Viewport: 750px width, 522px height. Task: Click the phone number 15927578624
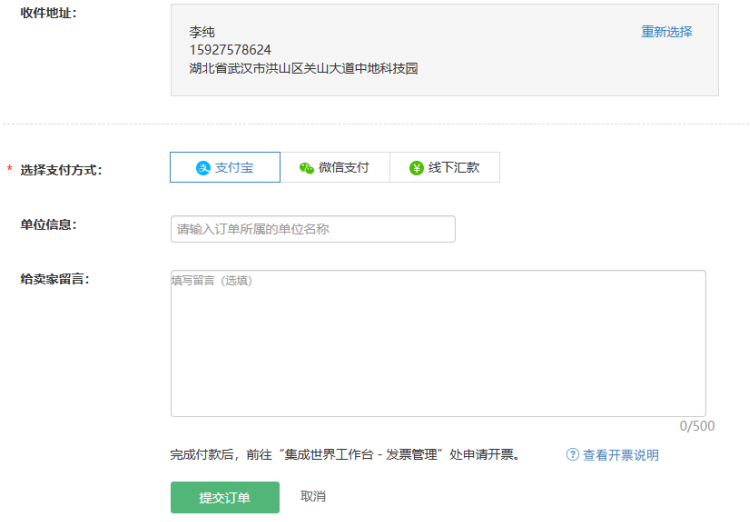(x=230, y=50)
